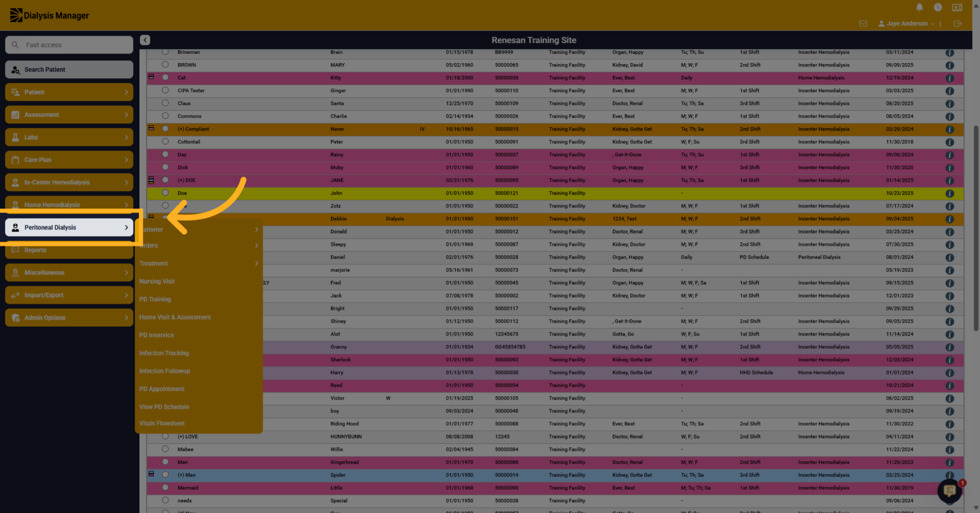Select the radio button for Mabee Willis
Screen dimensions: 980x513
[165, 449]
